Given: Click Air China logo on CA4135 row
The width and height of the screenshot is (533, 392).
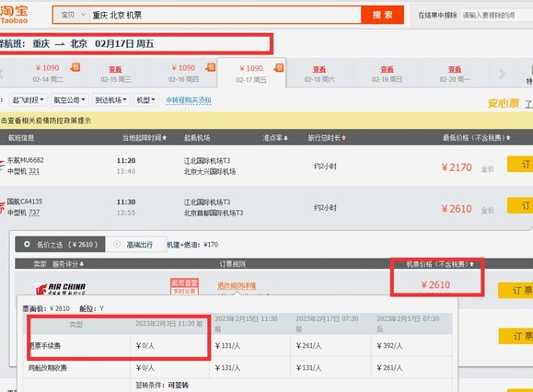Looking at the screenshot, I should (x=3, y=207).
